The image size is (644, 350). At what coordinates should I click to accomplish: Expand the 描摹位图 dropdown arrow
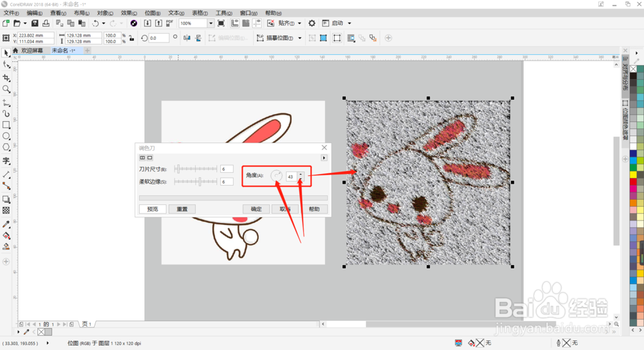point(299,38)
